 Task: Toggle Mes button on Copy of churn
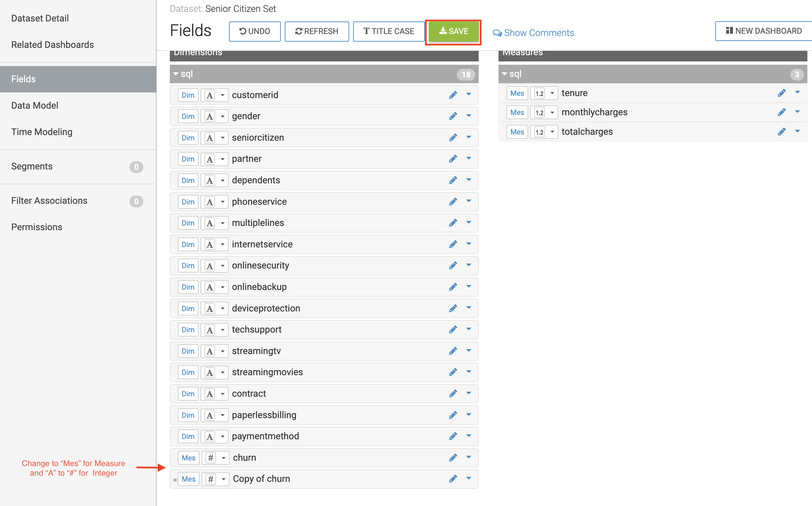[x=188, y=479]
